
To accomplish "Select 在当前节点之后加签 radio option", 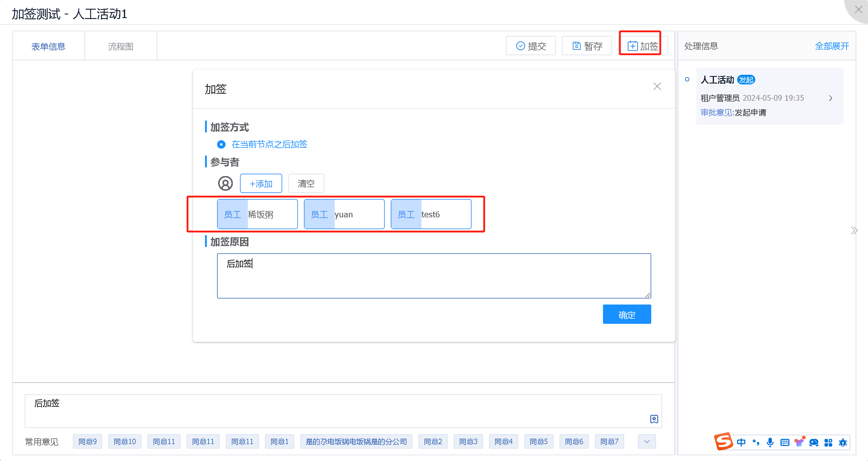I will click(x=221, y=144).
